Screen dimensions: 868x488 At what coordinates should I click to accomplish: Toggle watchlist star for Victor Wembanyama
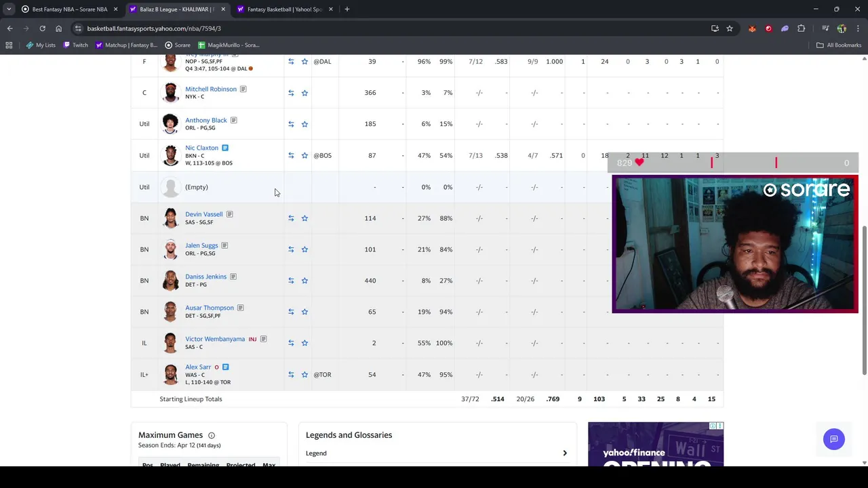tap(304, 343)
